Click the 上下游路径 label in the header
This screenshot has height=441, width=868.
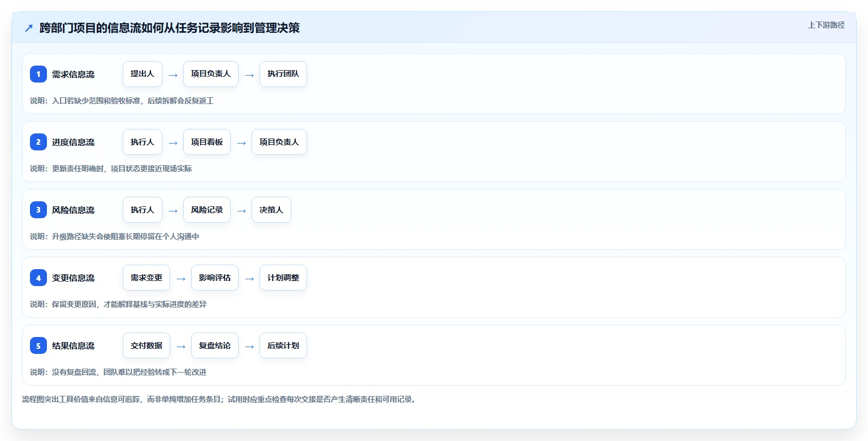tap(826, 25)
